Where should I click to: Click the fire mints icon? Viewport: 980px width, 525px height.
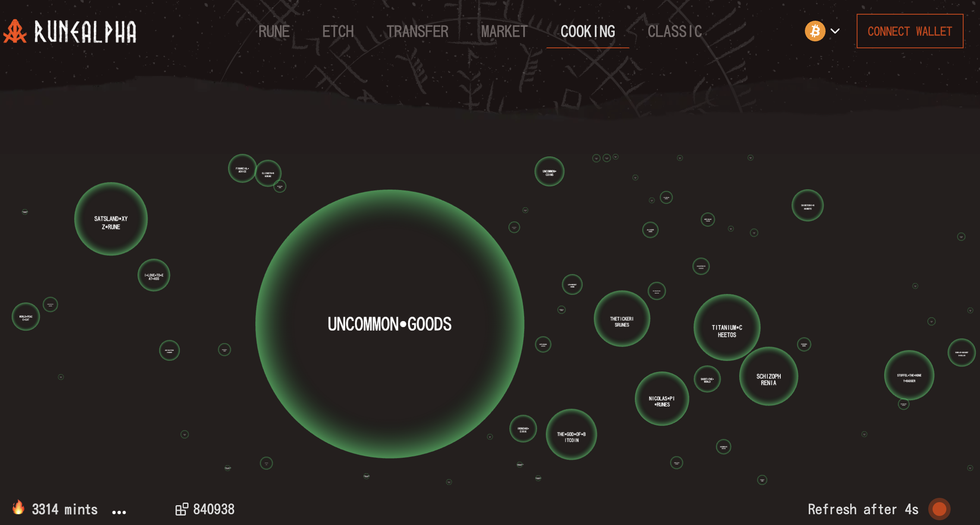click(18, 508)
